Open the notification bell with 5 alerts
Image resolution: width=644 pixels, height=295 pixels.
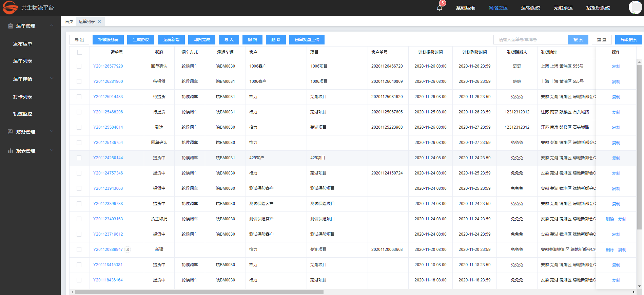[440, 8]
